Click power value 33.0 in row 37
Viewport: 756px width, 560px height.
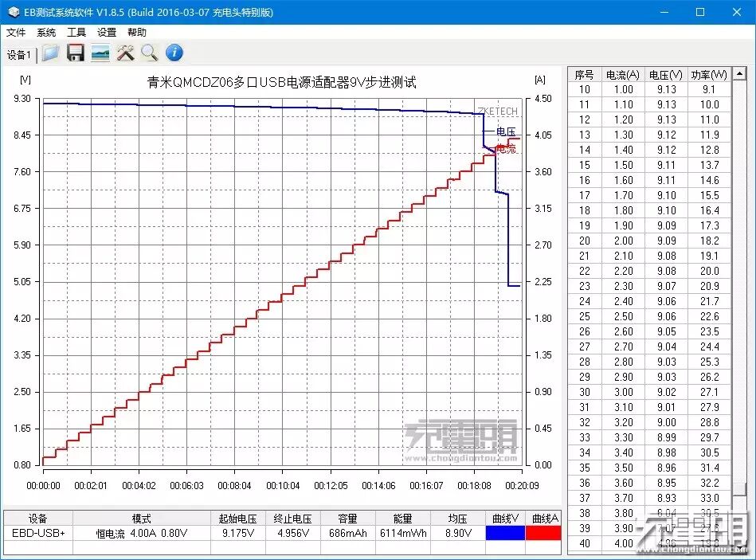click(x=709, y=498)
